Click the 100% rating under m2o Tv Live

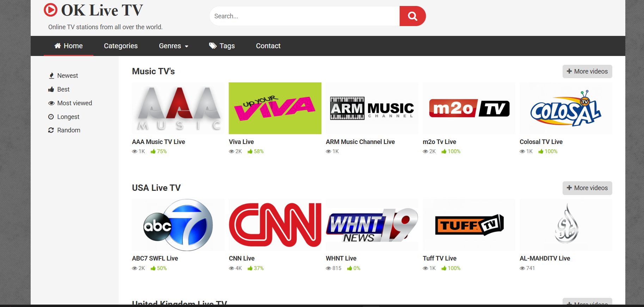click(x=451, y=151)
